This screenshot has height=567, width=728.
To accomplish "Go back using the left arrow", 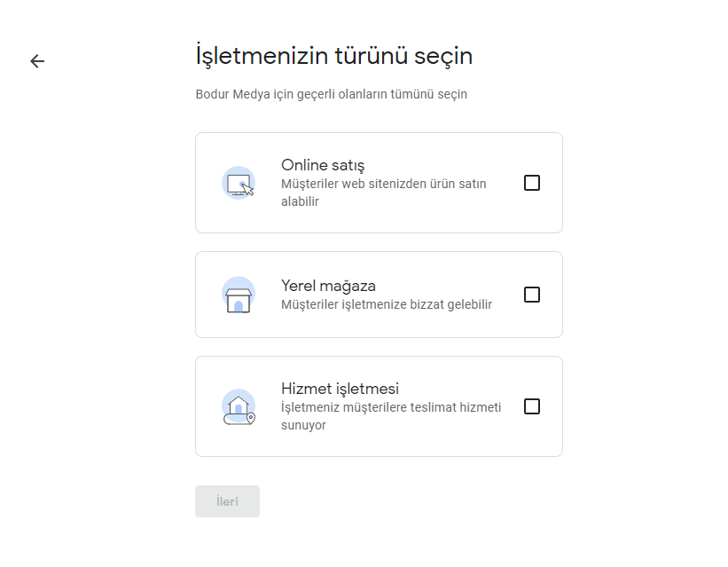I will [x=37, y=61].
